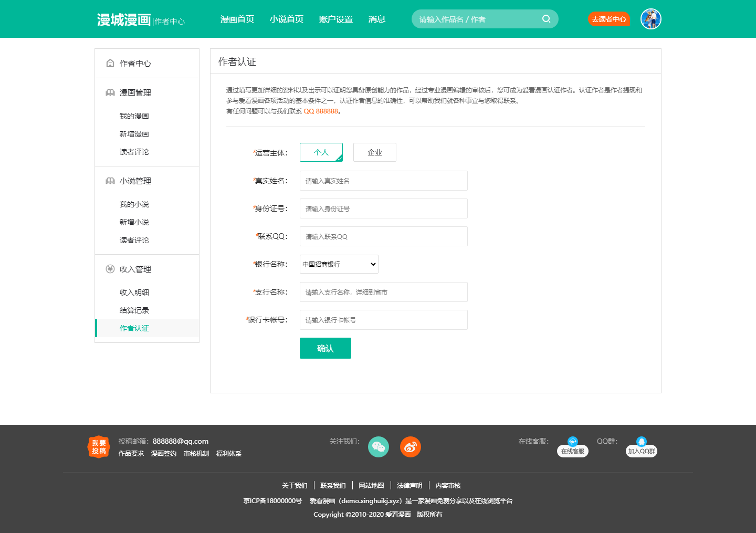Viewport: 756px width, 533px height.
Task: Select 企业 as operating entity
Action: tap(375, 152)
